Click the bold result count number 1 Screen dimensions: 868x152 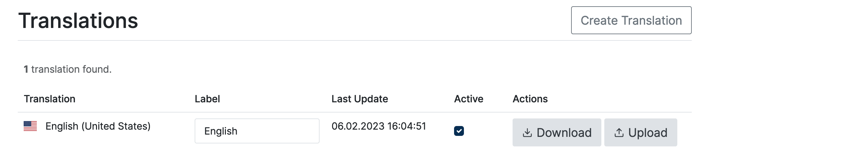[x=26, y=69]
